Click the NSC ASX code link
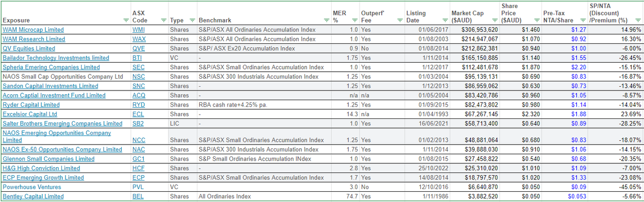The image size is (644, 202). 138,77
